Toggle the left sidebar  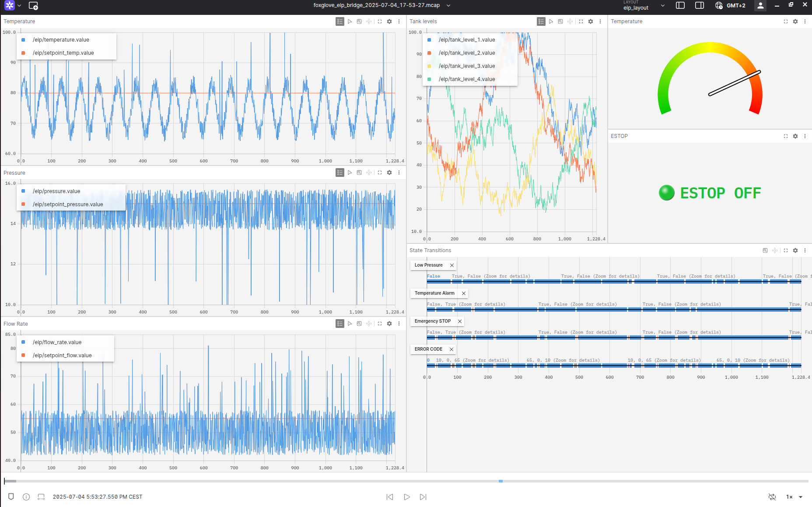click(680, 5)
